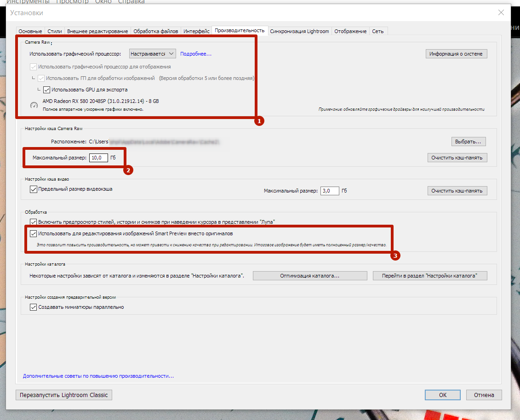520x420 pixels.
Task: Click Информация о системе button
Action: point(456,54)
